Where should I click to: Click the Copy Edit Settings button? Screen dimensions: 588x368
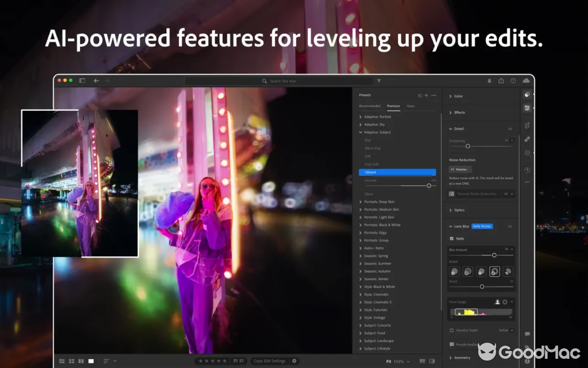tap(270, 361)
